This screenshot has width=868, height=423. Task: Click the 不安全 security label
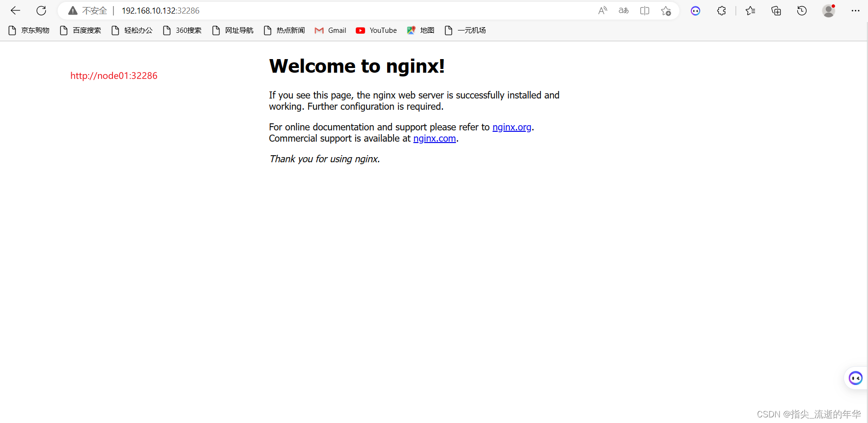pos(95,10)
